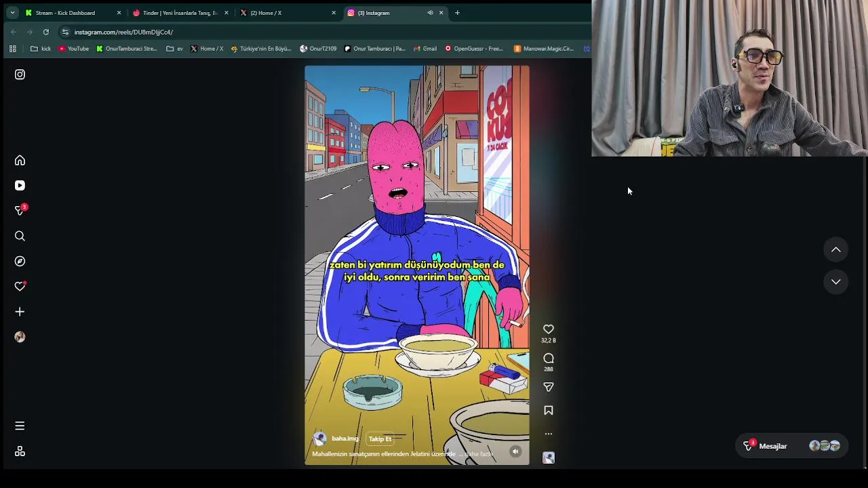Share the reel with the send icon

(x=549, y=387)
